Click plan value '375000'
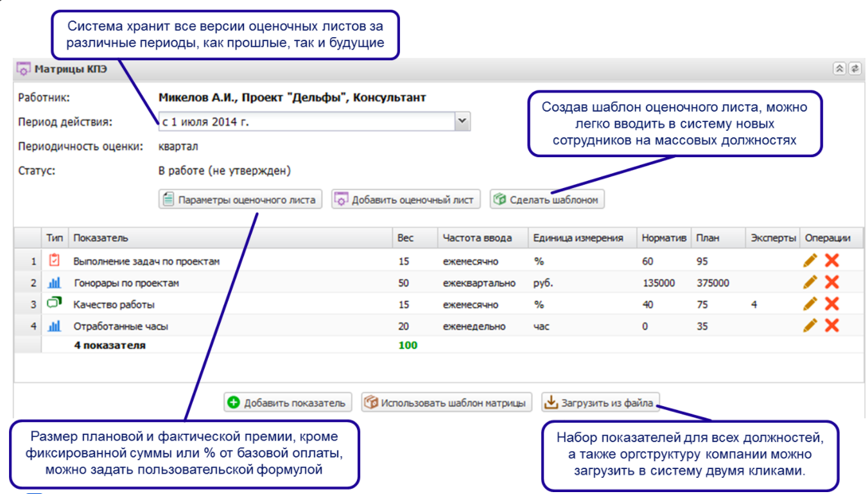The height and width of the screenshot is (494, 868). pyautogui.click(x=713, y=283)
